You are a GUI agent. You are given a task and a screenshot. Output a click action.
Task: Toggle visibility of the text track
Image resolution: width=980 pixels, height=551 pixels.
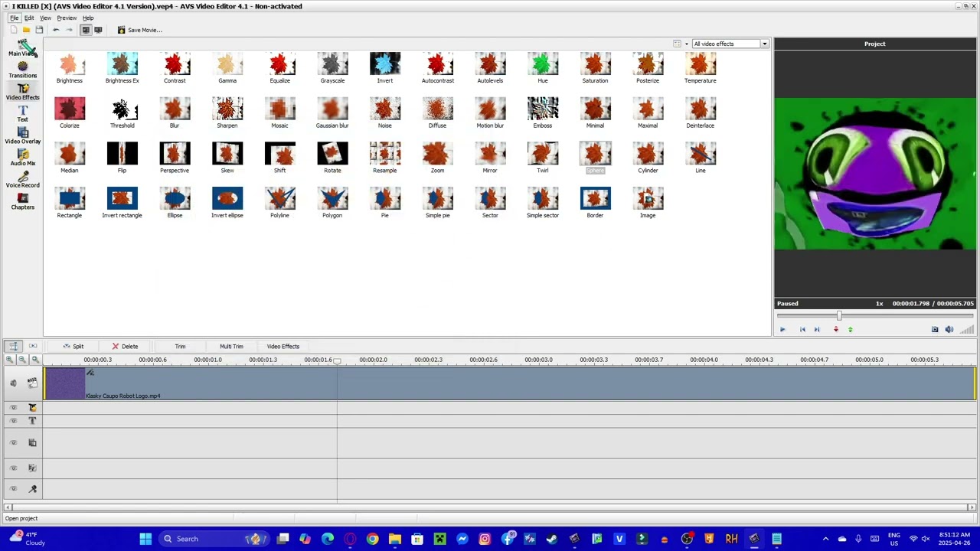(13, 421)
